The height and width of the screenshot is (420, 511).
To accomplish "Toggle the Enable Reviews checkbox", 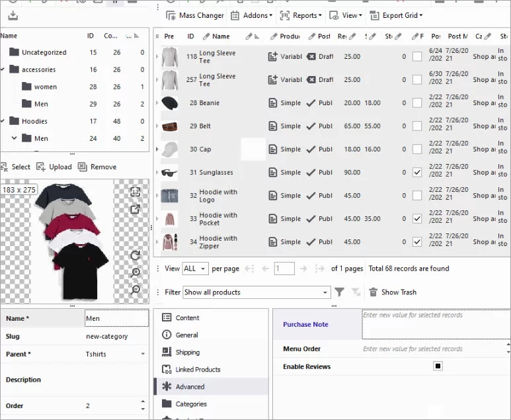I will click(x=438, y=366).
